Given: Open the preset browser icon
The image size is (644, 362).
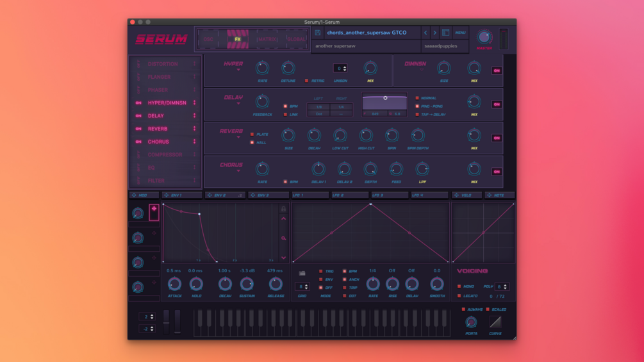Looking at the screenshot, I should 445,33.
